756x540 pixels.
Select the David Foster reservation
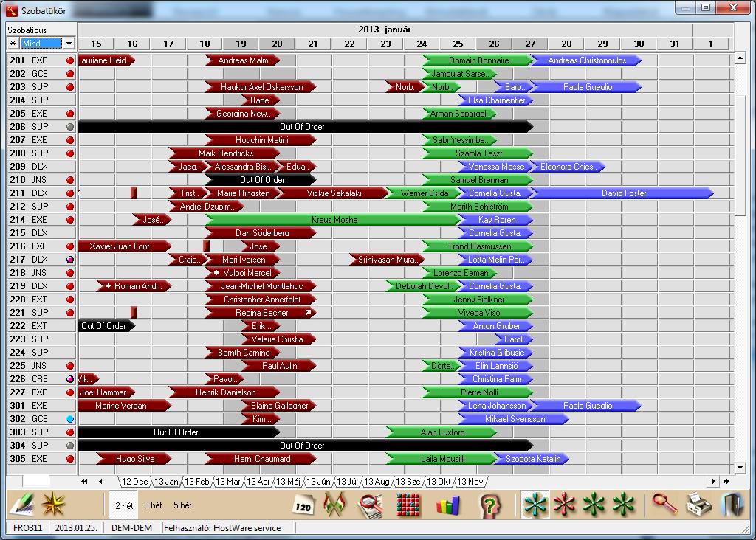623,193
